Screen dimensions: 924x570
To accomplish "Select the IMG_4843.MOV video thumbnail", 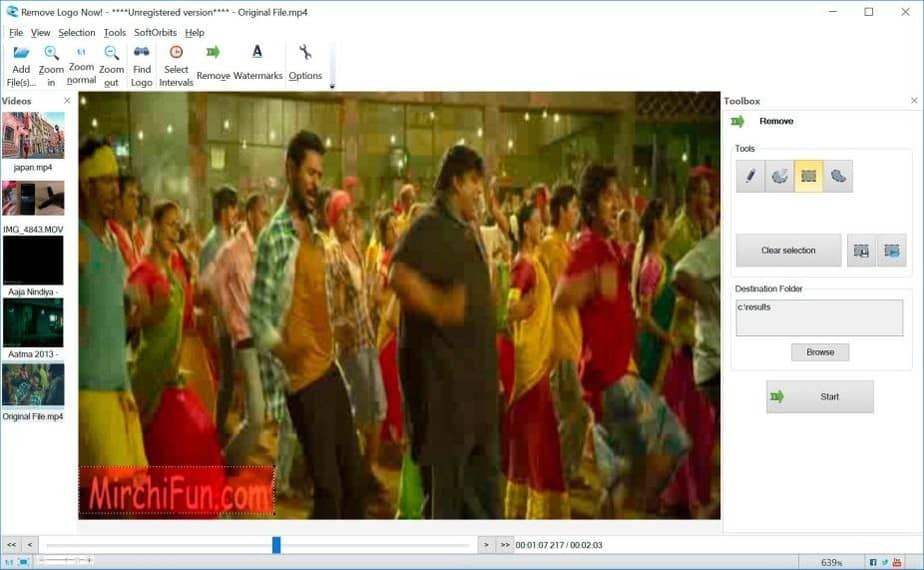I will click(33, 198).
